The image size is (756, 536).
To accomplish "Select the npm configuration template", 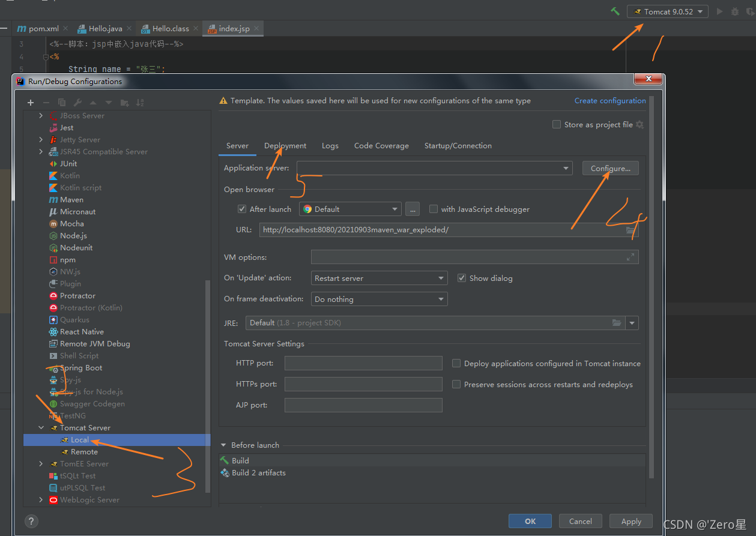I will click(x=67, y=259).
